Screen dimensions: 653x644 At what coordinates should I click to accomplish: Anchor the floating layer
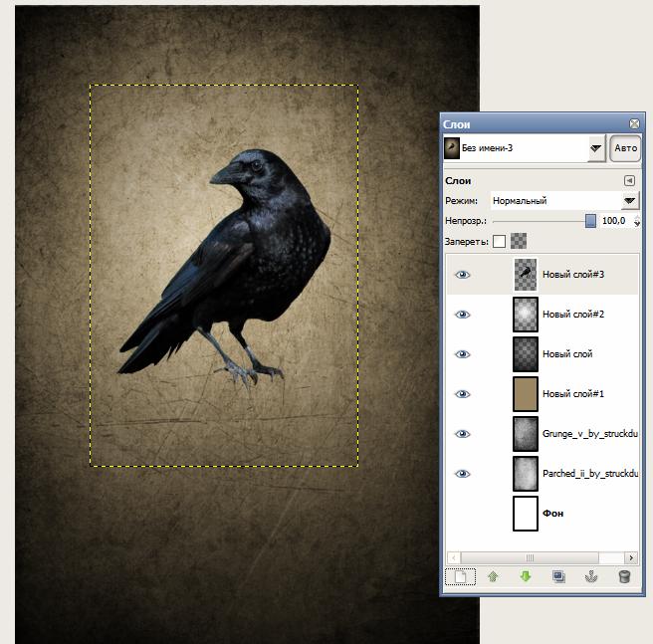[591, 577]
